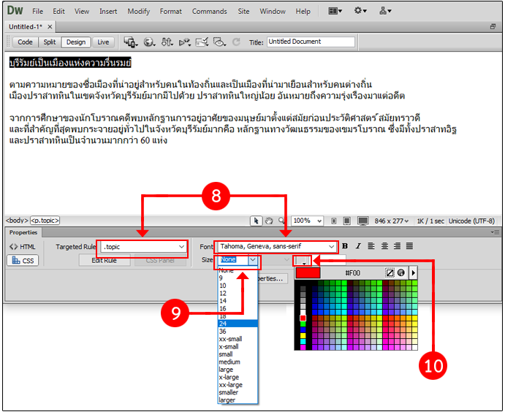The height and width of the screenshot is (420, 505).
Task: Click the Edit Rule button
Action: (x=104, y=260)
